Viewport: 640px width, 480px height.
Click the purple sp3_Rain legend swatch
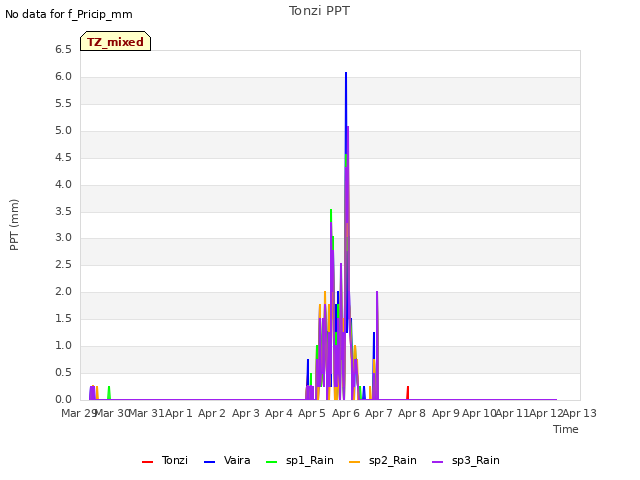point(438,462)
